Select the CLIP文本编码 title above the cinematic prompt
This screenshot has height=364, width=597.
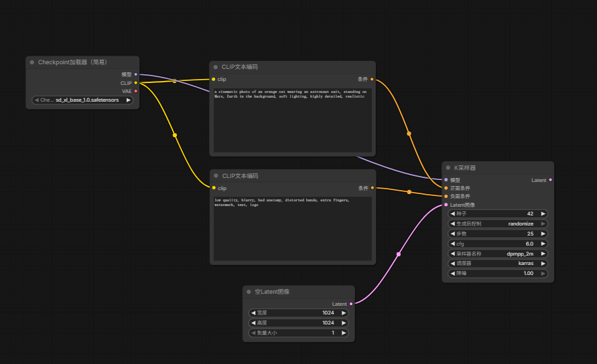tap(239, 67)
